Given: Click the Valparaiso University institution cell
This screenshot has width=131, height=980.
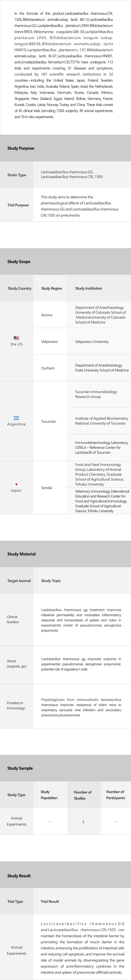Looking at the screenshot, I should coord(92,342).
